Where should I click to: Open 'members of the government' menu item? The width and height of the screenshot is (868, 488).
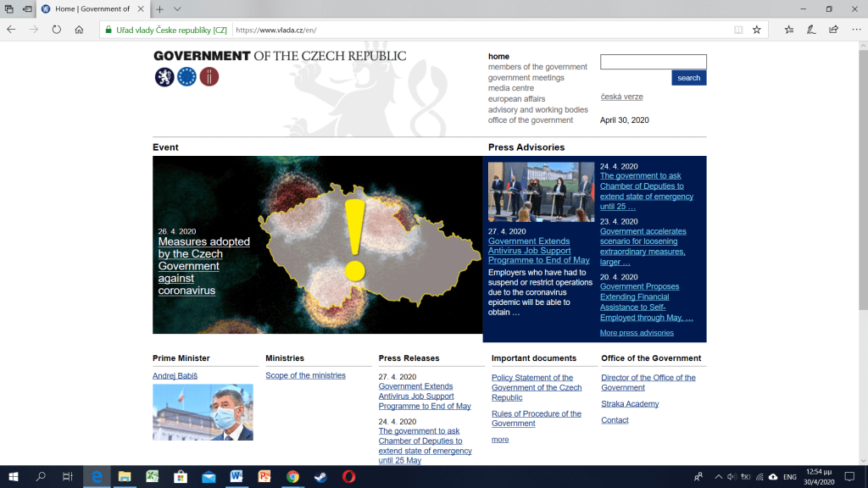537,67
